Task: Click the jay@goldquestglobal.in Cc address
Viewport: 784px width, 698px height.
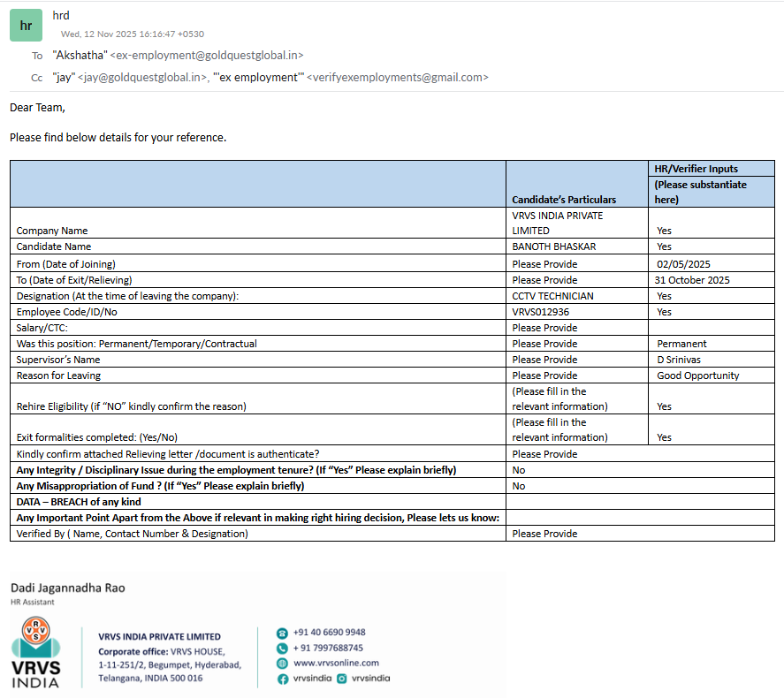Action: point(142,78)
